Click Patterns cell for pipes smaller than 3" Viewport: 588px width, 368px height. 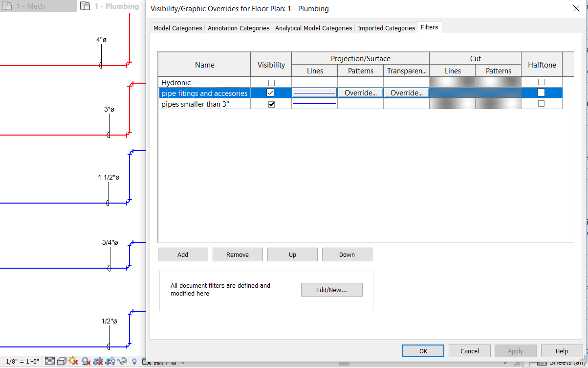pos(361,104)
